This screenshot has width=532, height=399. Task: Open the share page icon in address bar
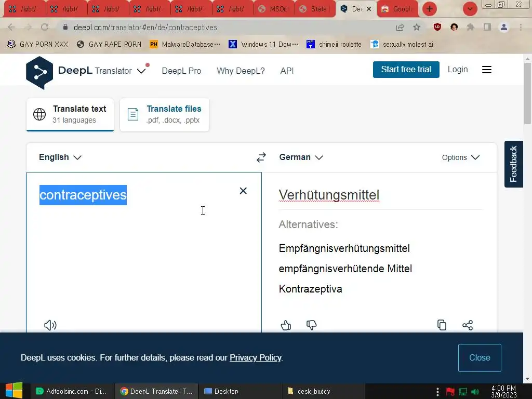[400, 27]
